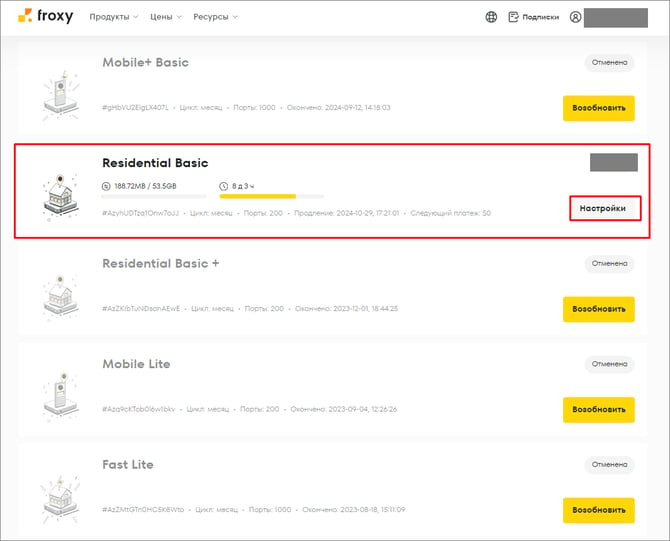
Task: Expand the Продукты menu
Action: tap(114, 17)
